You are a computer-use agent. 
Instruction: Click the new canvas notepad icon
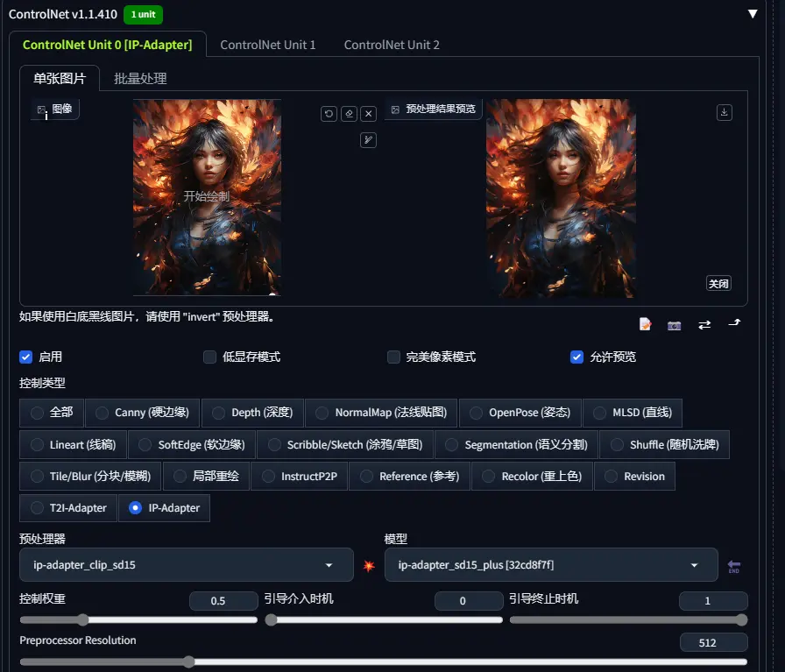[x=646, y=324]
